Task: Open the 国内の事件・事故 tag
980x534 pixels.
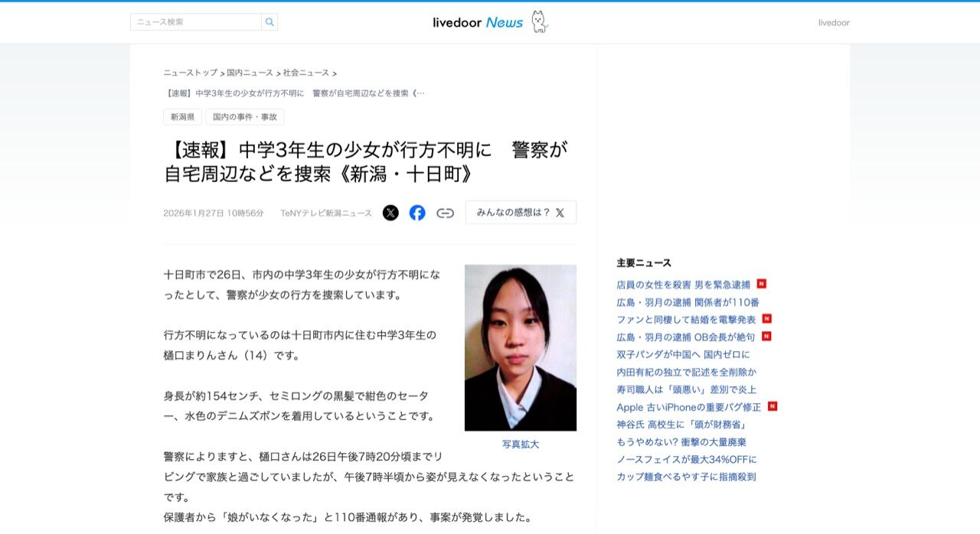Action: 245,117
